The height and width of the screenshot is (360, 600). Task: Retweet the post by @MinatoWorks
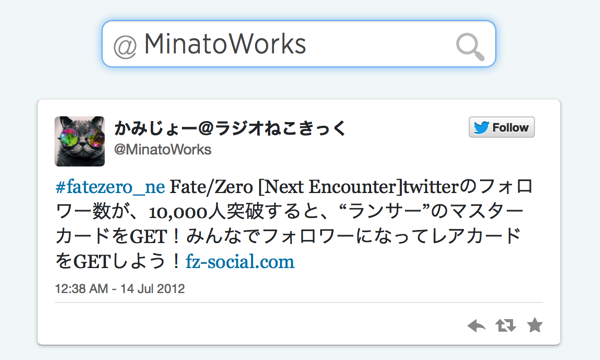[506, 326]
